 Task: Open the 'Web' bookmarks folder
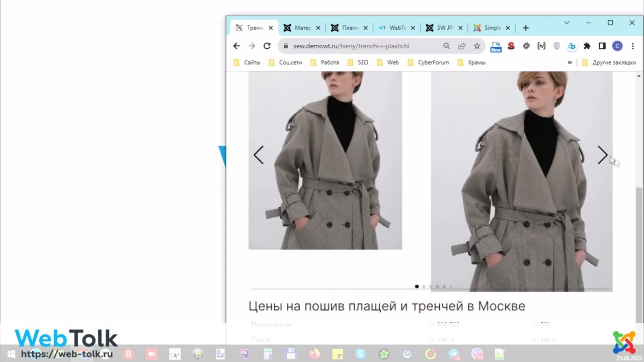387,62
